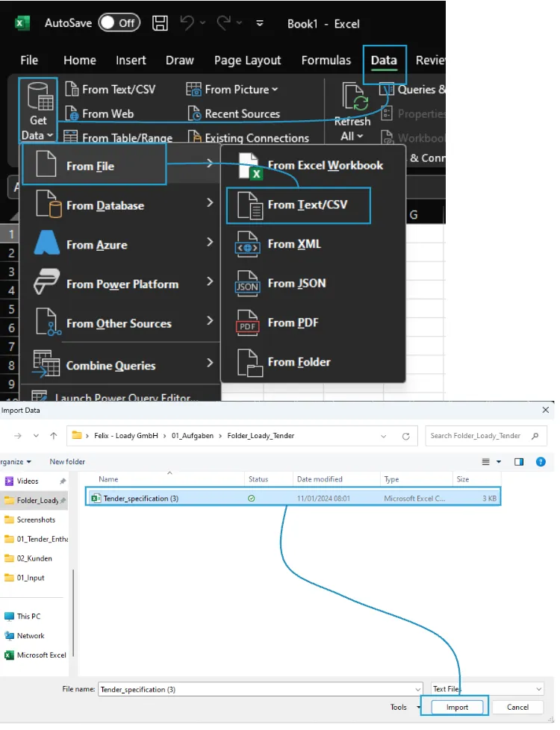Open the 02_Kunden folder in sidebar

click(x=34, y=558)
